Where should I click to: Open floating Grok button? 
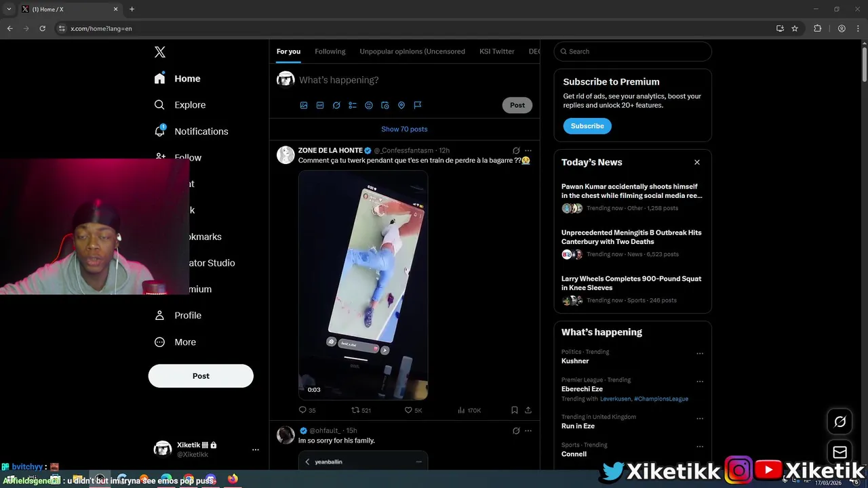point(840,422)
